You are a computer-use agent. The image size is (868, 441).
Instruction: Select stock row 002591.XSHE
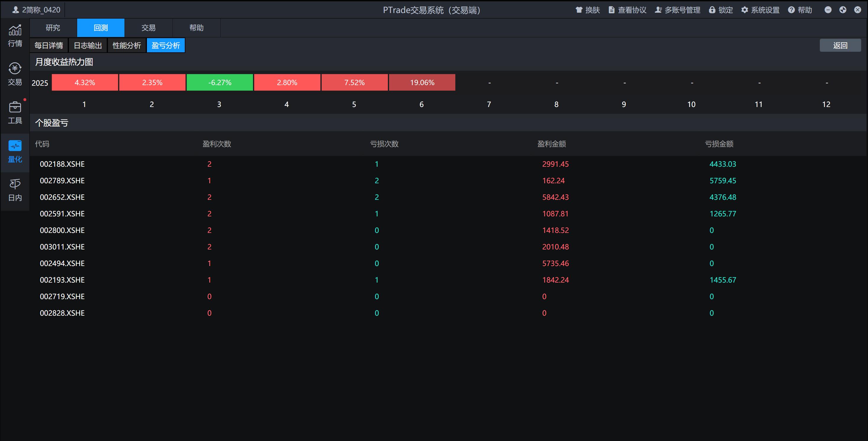[x=448, y=214]
